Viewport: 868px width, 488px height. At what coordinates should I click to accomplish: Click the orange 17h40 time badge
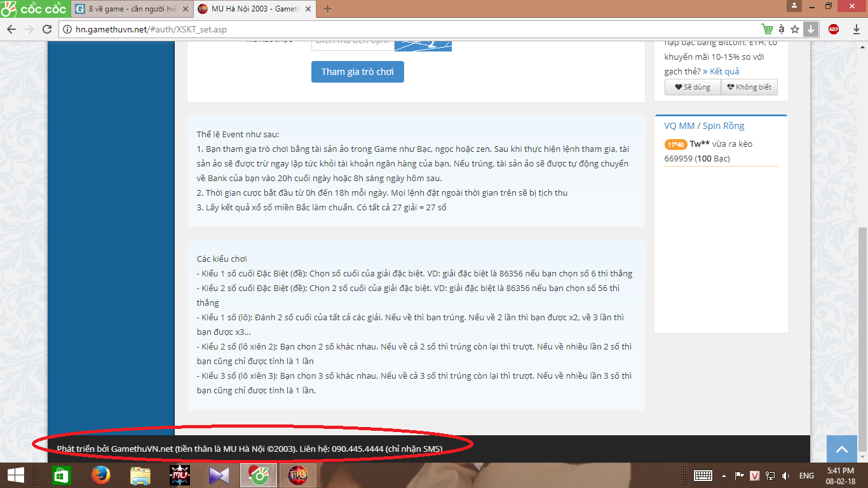click(x=676, y=144)
